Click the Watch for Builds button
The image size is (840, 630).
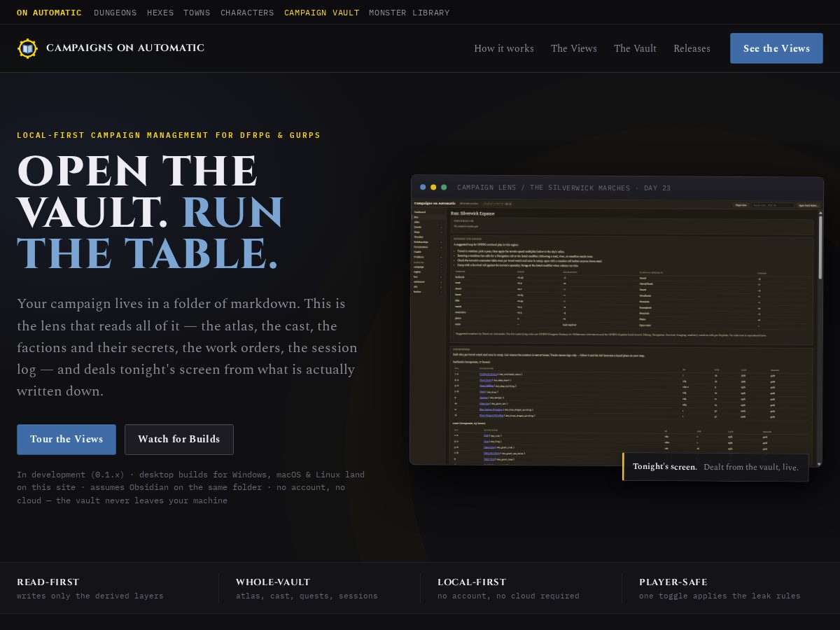point(179,440)
